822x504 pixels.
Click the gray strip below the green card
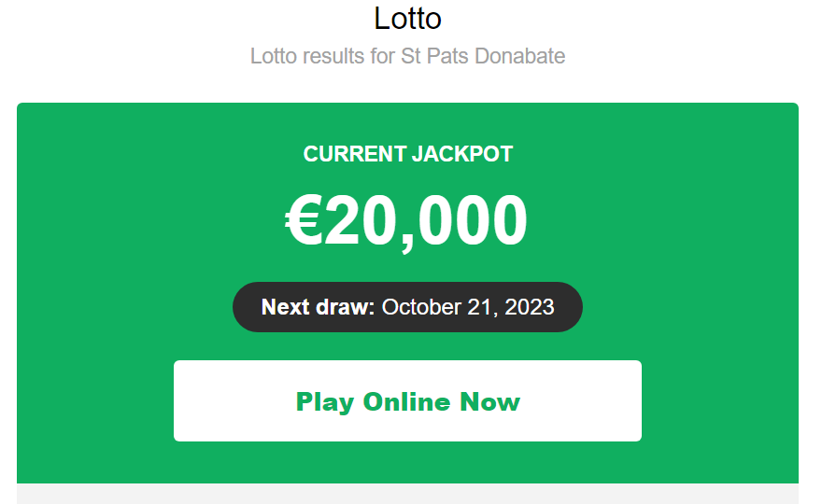[x=407, y=494]
